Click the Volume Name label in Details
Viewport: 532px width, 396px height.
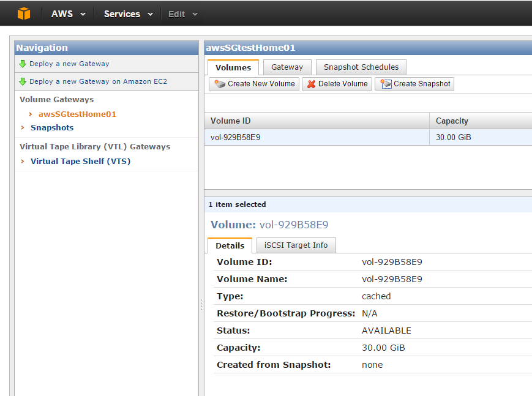[x=252, y=279]
